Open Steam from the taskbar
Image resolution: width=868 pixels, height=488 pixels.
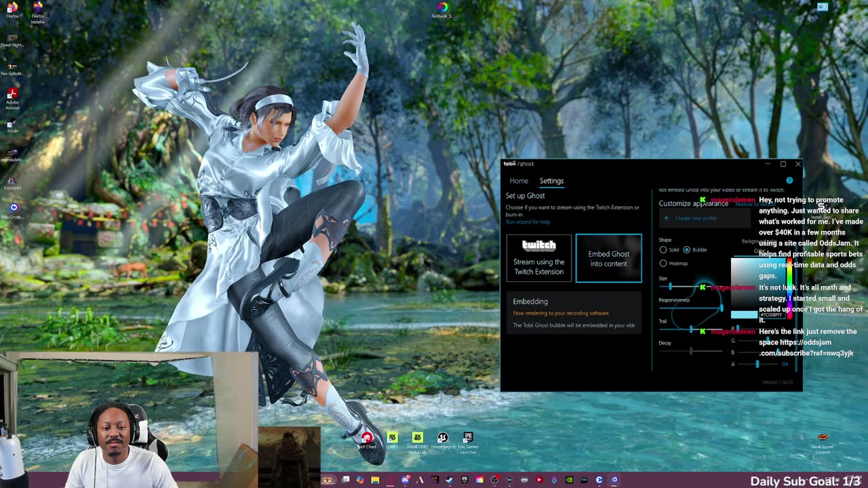pyautogui.click(x=449, y=480)
